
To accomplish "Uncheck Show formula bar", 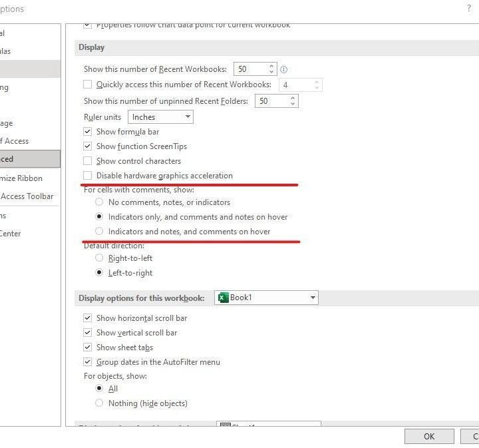I will [x=87, y=132].
